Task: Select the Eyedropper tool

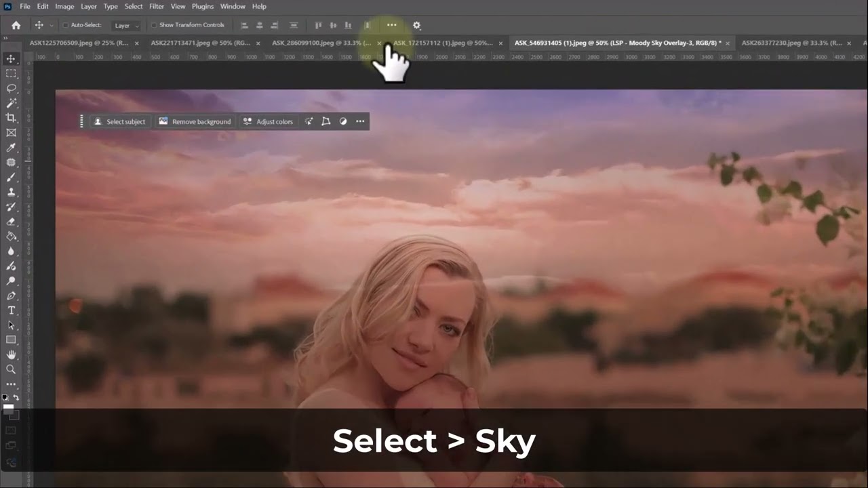Action: [11, 148]
